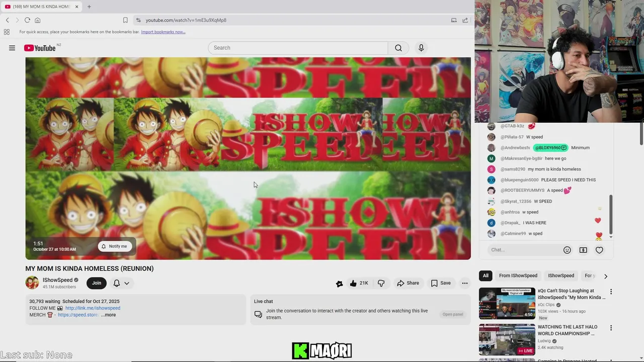Select the IShowSpeed filter chip
Viewport: 644px width, 362px height.
click(x=561, y=276)
